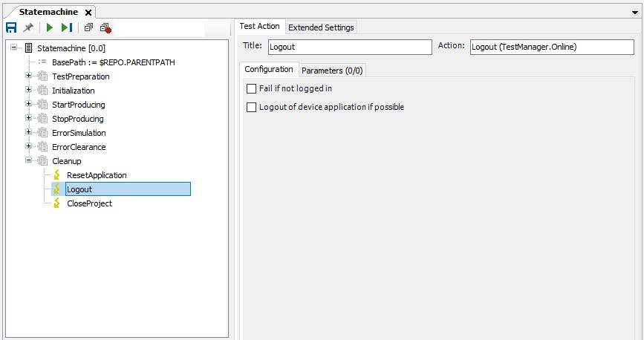The height and width of the screenshot is (340, 644).
Task: Run test with green play icon
Action: 50,27
